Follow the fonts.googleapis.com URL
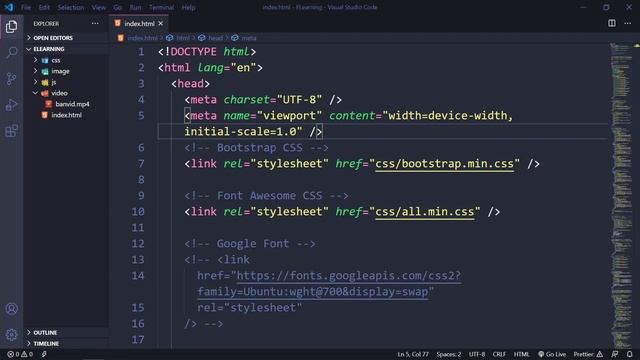Screen dimensions: 640x360 pyautogui.click(x=349, y=276)
